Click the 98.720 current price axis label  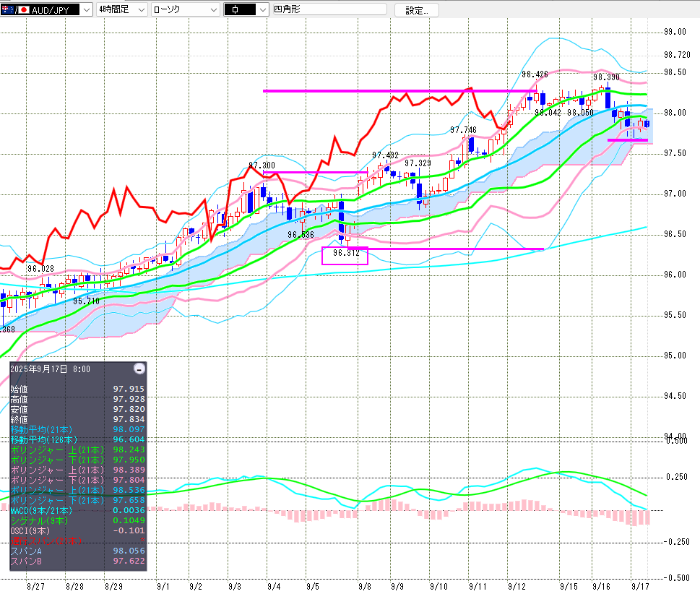677,55
